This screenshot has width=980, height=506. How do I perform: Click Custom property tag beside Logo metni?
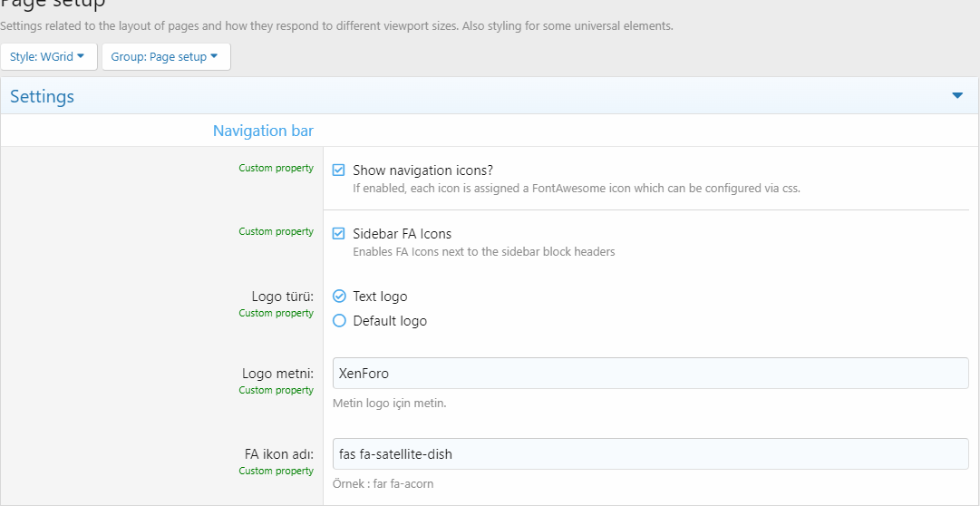pos(277,390)
